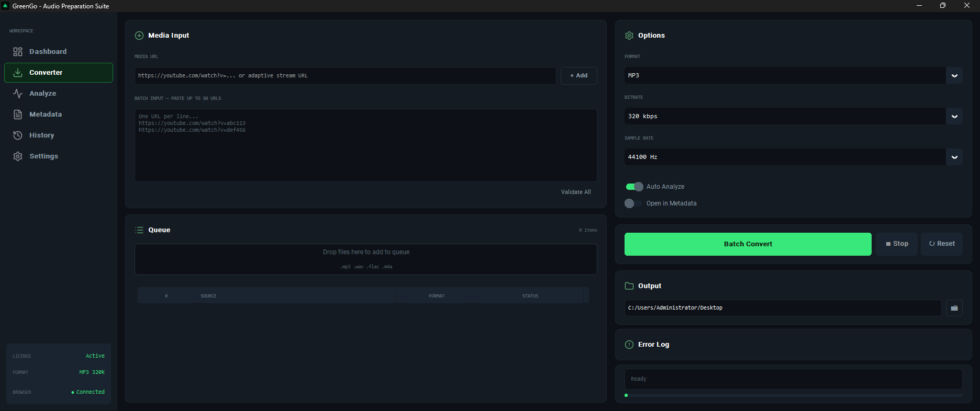Toggle Auto Analyze switch off
980x411 pixels.
pos(634,187)
